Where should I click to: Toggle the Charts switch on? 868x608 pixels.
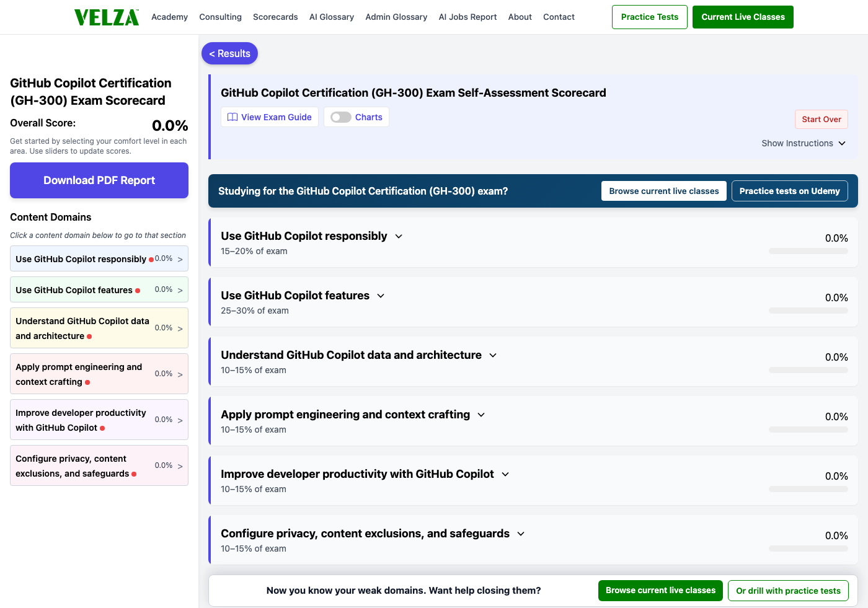coord(341,117)
